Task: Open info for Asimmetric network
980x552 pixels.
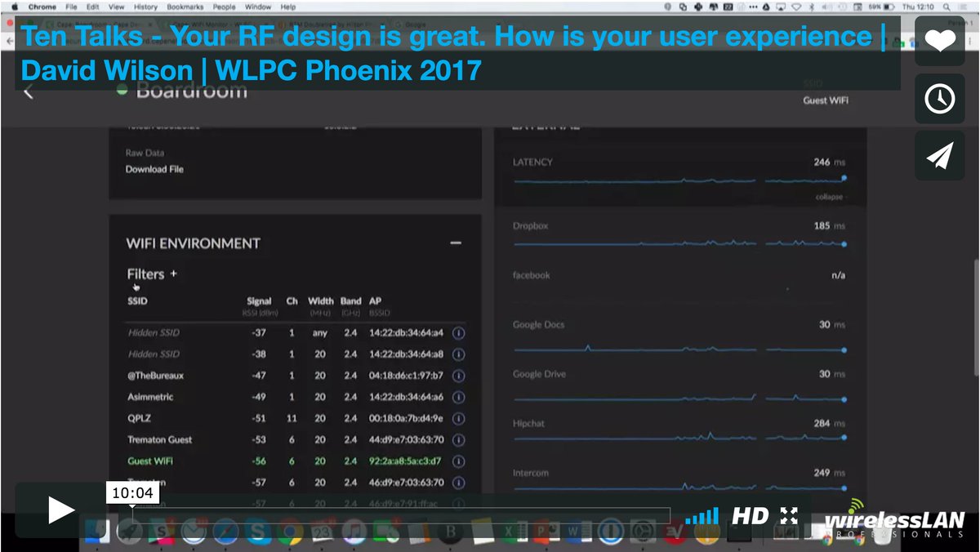Action: coord(458,397)
